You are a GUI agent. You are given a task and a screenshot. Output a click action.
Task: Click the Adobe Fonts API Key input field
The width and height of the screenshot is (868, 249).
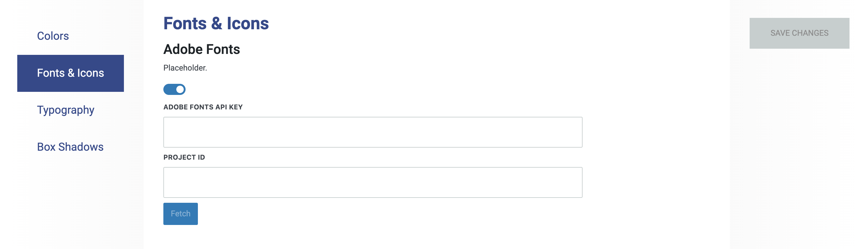coord(372,132)
